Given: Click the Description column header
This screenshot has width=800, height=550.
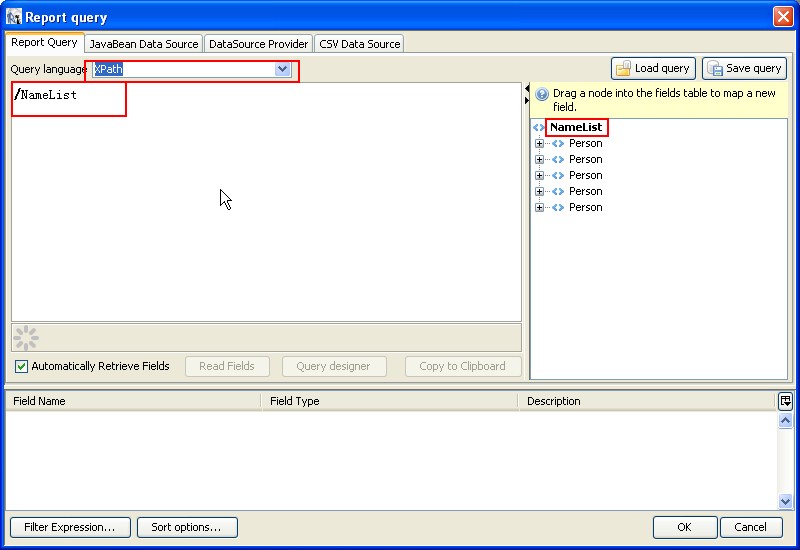Looking at the screenshot, I should pos(647,401).
